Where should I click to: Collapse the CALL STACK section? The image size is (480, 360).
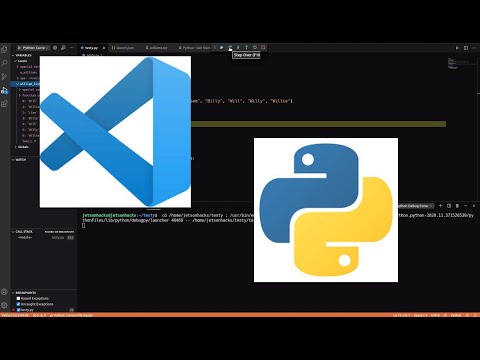pyautogui.click(x=23, y=232)
